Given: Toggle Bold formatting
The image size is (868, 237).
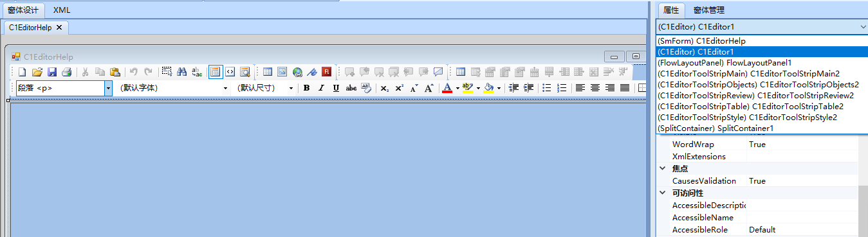Looking at the screenshot, I should pyautogui.click(x=306, y=88).
